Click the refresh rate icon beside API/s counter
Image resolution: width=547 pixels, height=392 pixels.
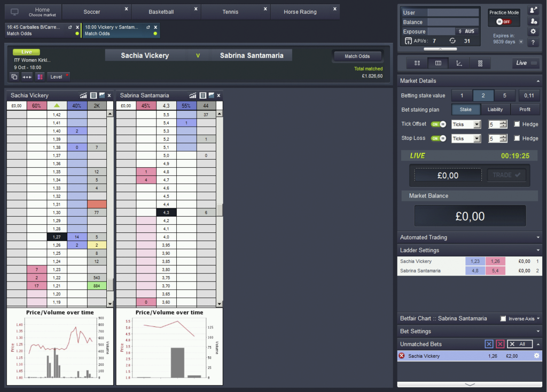coord(452,41)
